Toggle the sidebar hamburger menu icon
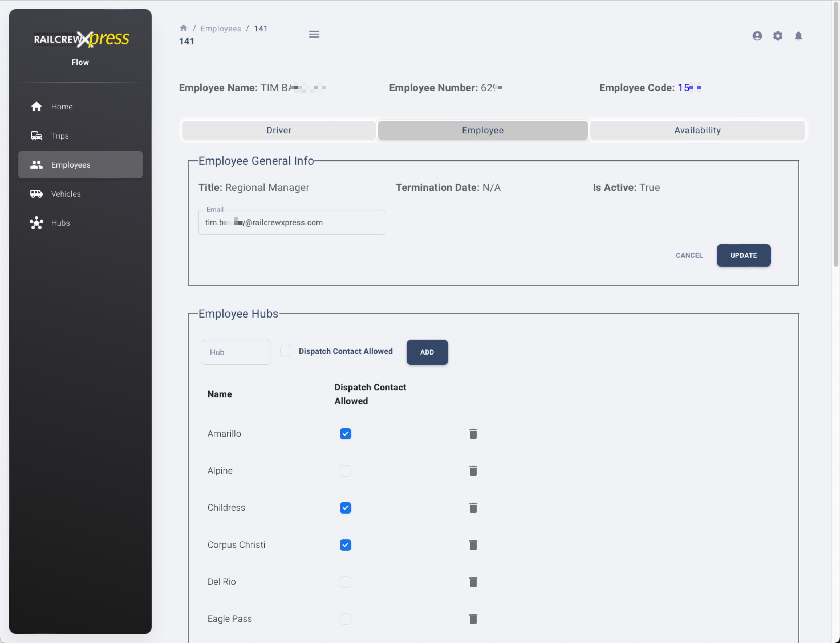The height and width of the screenshot is (643, 840). point(314,34)
